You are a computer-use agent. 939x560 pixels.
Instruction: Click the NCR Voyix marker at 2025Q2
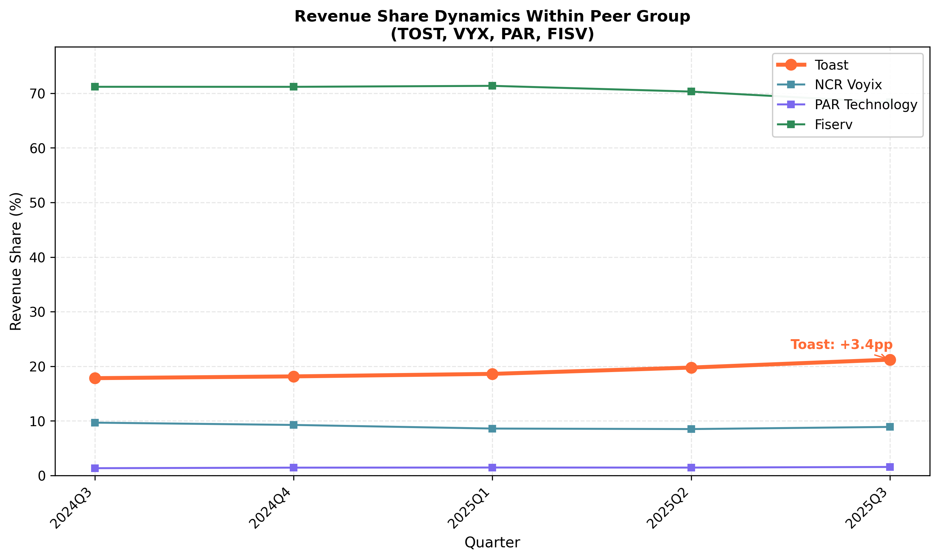[x=691, y=429]
